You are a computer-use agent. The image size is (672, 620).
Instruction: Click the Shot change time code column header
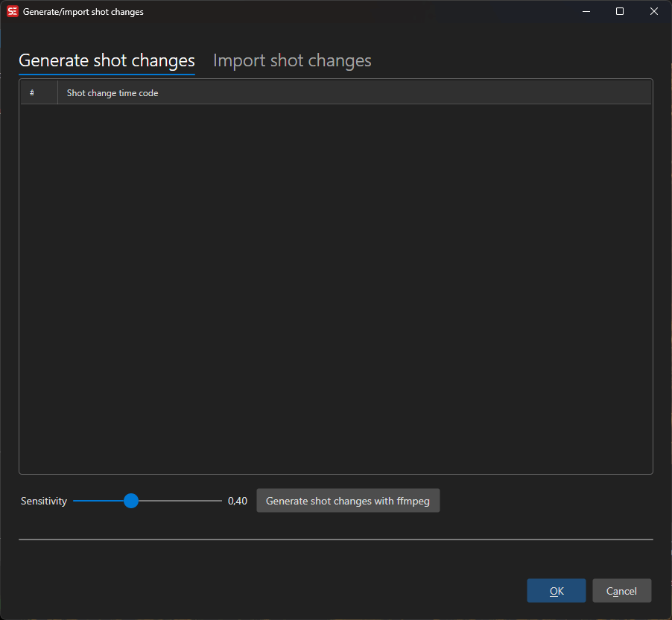[x=112, y=93]
